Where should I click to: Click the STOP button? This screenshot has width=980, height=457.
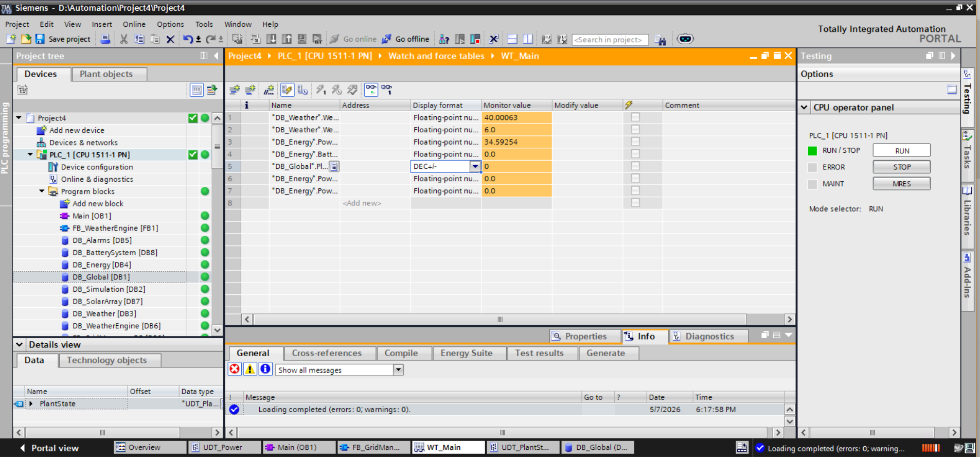(901, 167)
